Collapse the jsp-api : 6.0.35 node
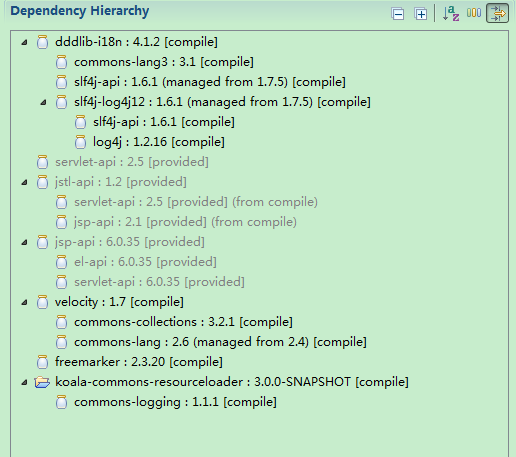The image size is (516, 457). tap(24, 242)
